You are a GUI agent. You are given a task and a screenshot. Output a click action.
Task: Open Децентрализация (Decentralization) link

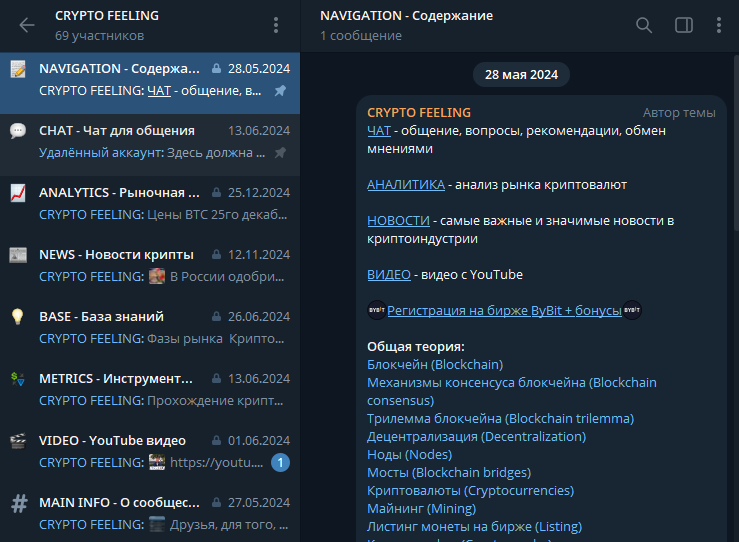[x=476, y=437]
